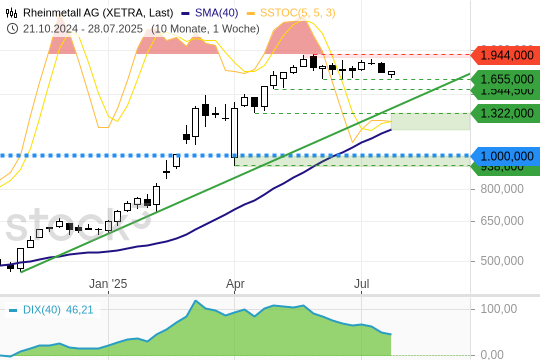Select the green 1.655,000 support label

pos(505,79)
